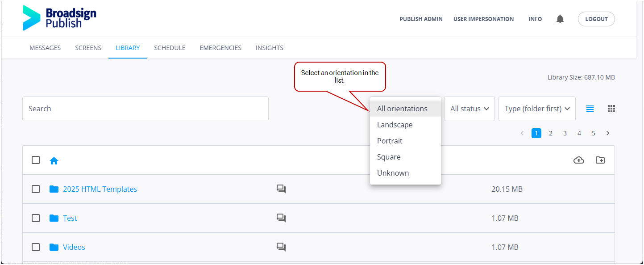Image resolution: width=644 pixels, height=265 pixels.
Task: Open comments icon for Test folder
Action: (281, 218)
